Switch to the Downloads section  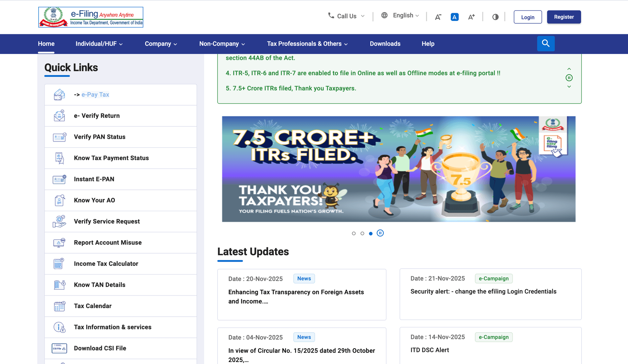point(385,43)
